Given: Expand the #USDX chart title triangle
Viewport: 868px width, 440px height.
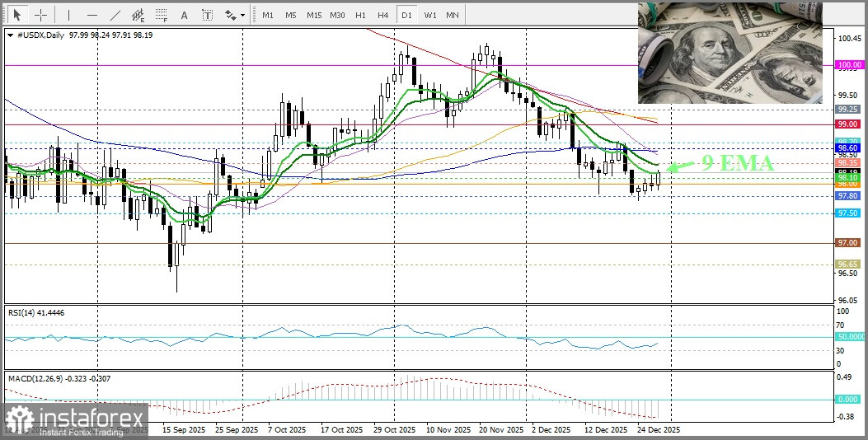Looking at the screenshot, I should 9,35.
